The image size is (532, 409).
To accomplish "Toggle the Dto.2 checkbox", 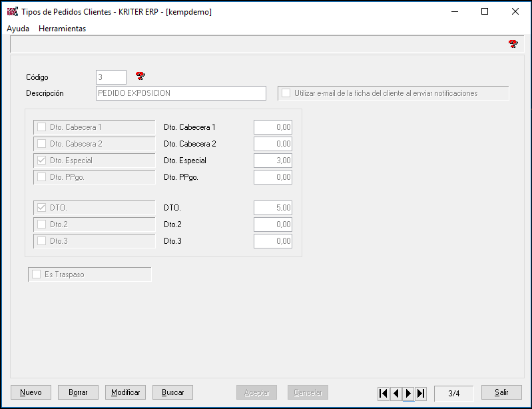I will point(42,224).
